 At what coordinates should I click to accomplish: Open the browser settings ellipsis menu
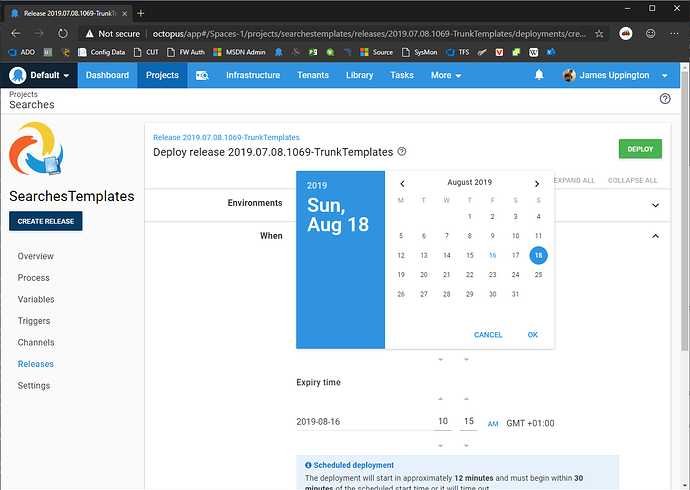[674, 33]
